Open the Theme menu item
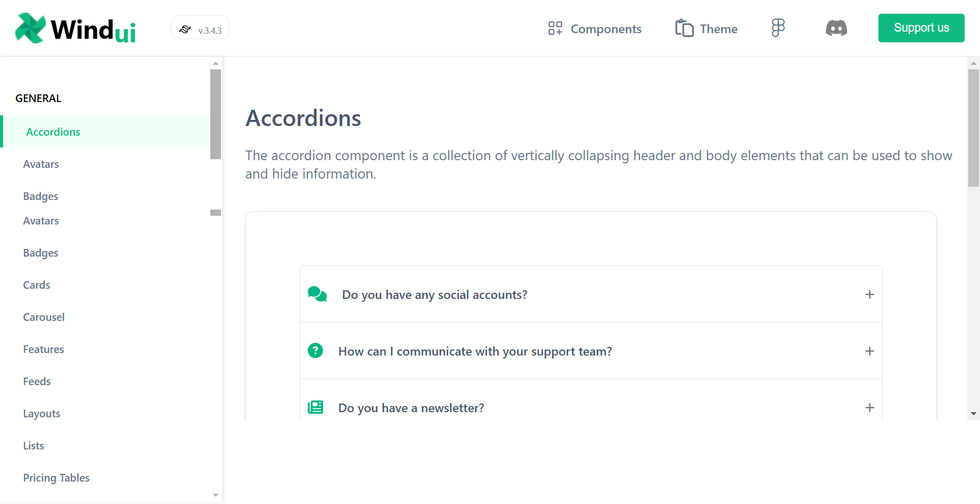980x504 pixels. pyautogui.click(x=718, y=29)
